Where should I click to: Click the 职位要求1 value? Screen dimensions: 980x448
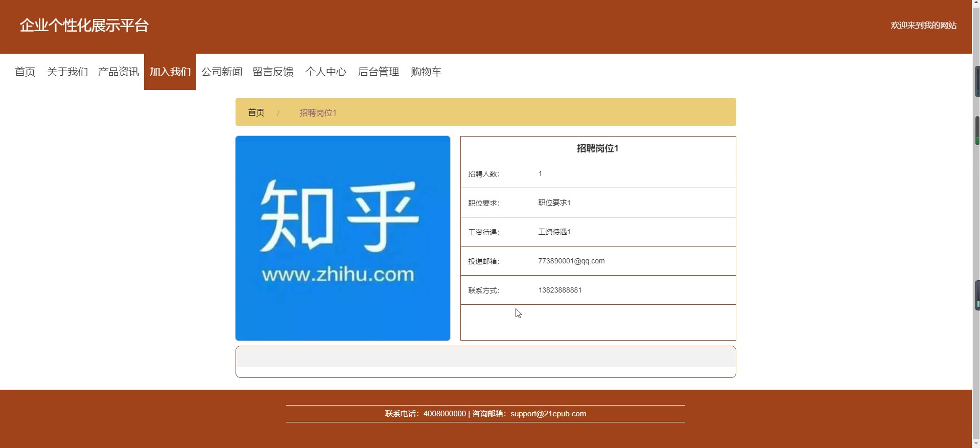[554, 203]
